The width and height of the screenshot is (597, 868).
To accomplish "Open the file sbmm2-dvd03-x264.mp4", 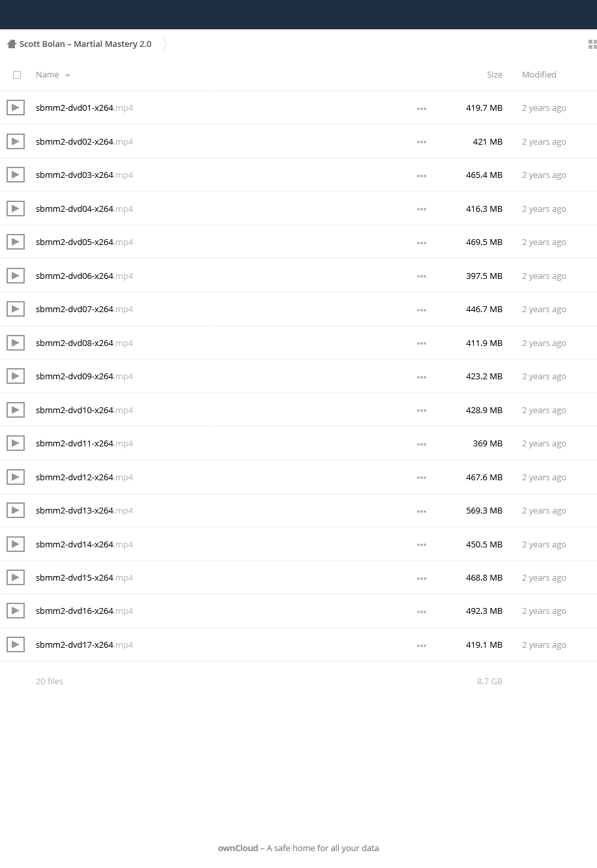I will pyautogui.click(x=84, y=175).
